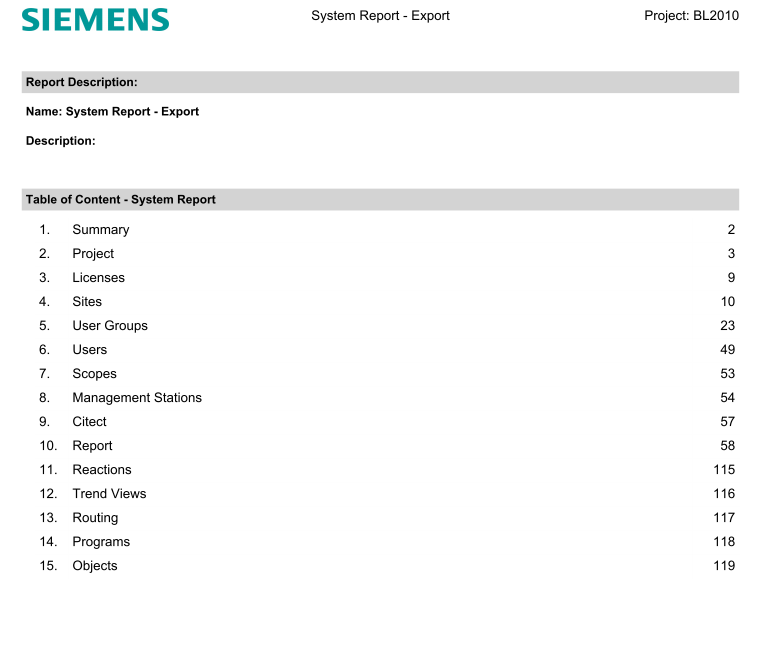Image resolution: width=757 pixels, height=667 pixels.
Task: Click the Report Description header bar
Action: 380,82
